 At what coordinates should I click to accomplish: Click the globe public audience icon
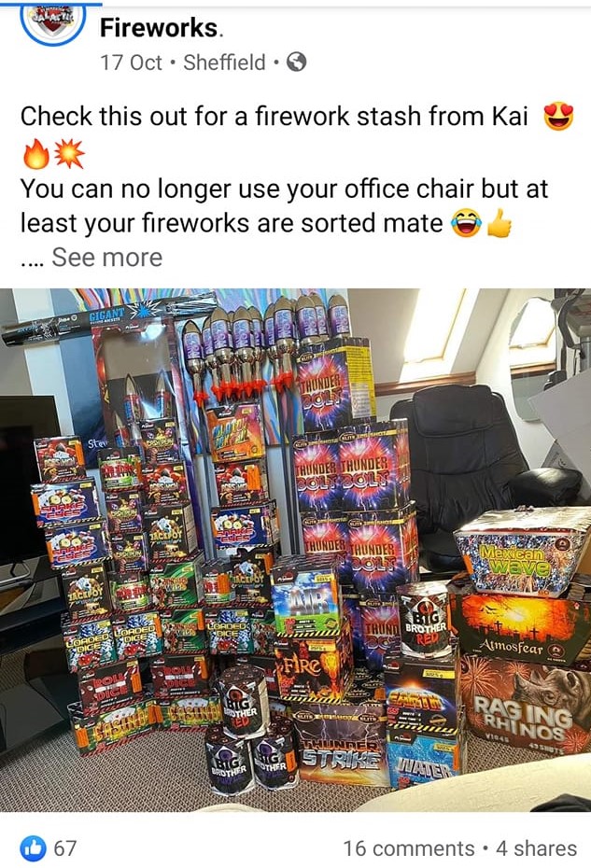(x=297, y=62)
